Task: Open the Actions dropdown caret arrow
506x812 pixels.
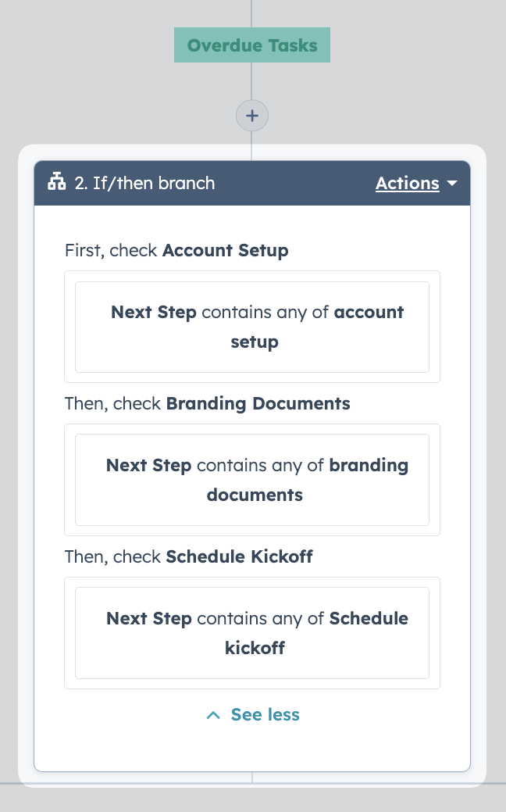Action: click(x=451, y=184)
